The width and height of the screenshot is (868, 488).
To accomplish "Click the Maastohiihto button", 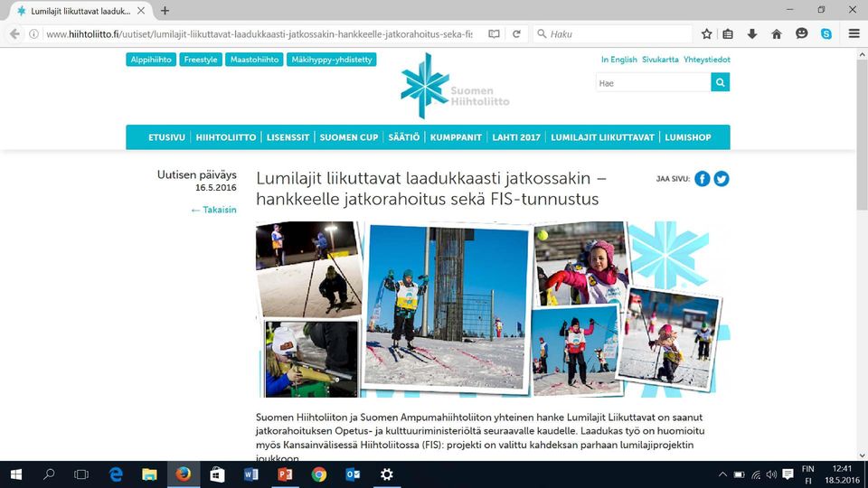I will (254, 60).
